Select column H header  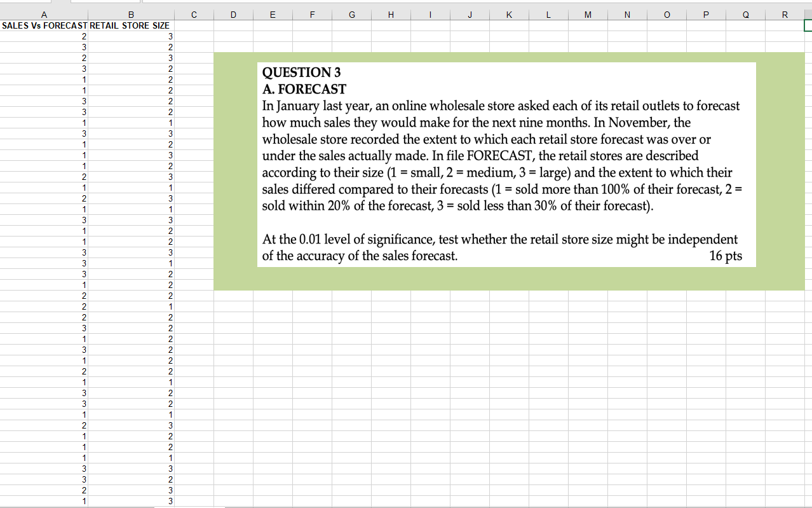pos(391,14)
